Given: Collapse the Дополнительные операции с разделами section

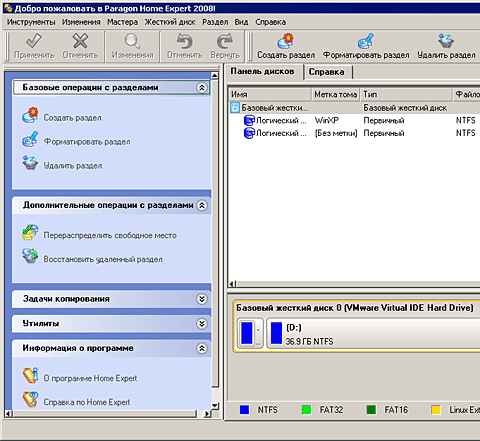Looking at the screenshot, I should coord(202,205).
